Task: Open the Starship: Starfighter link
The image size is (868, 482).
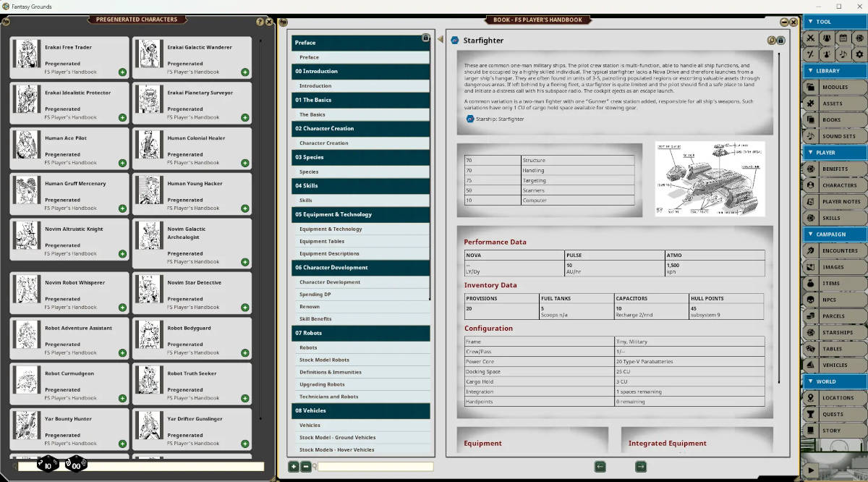Action: coord(495,119)
